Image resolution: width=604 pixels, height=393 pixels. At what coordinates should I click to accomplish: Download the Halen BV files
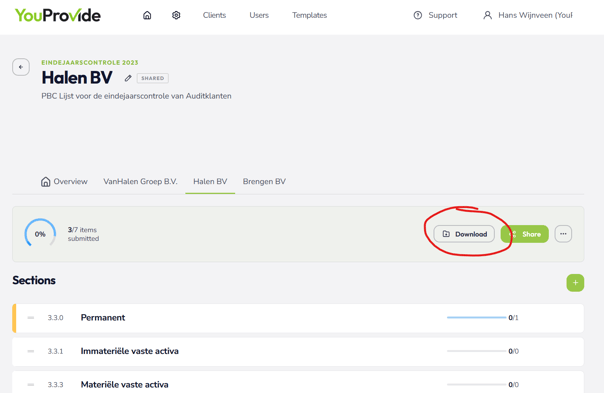point(464,234)
